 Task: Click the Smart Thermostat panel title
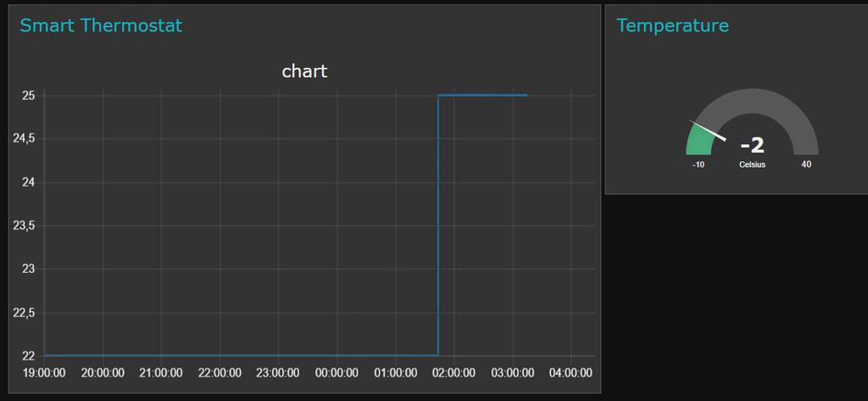(101, 25)
